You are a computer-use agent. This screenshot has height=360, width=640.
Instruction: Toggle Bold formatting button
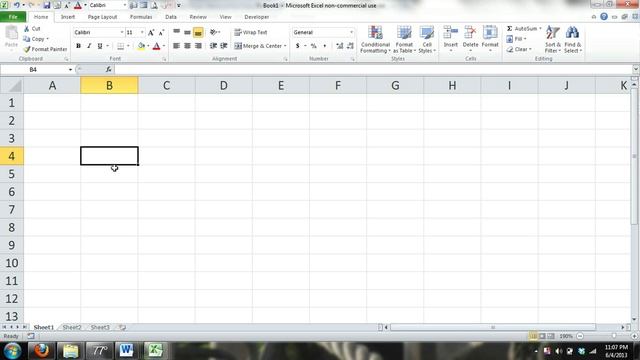click(x=78, y=46)
